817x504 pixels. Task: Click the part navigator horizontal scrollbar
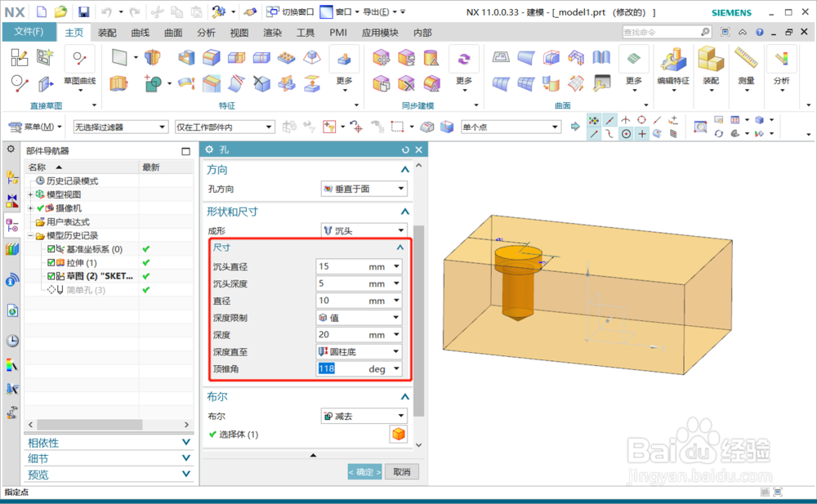point(89,425)
